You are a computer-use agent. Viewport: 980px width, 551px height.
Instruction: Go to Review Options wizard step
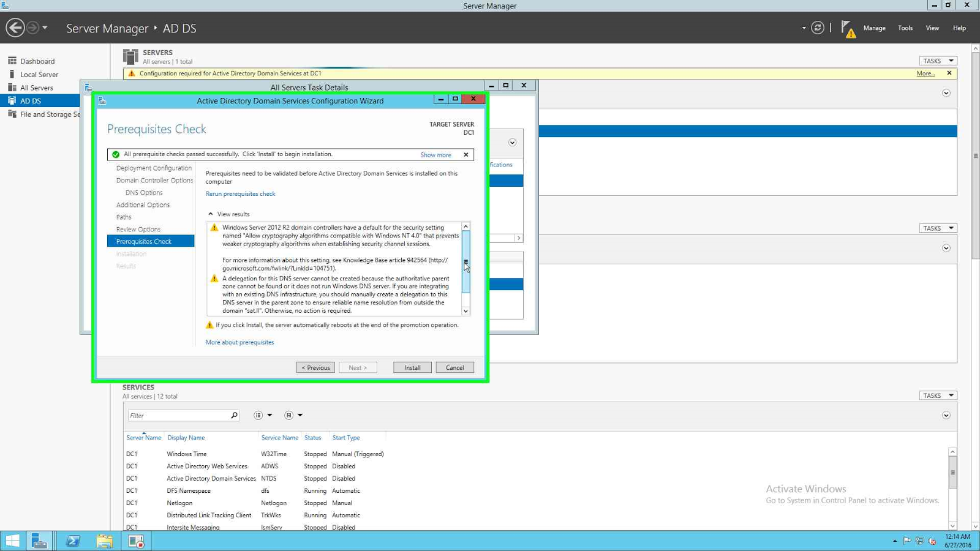tap(138, 230)
